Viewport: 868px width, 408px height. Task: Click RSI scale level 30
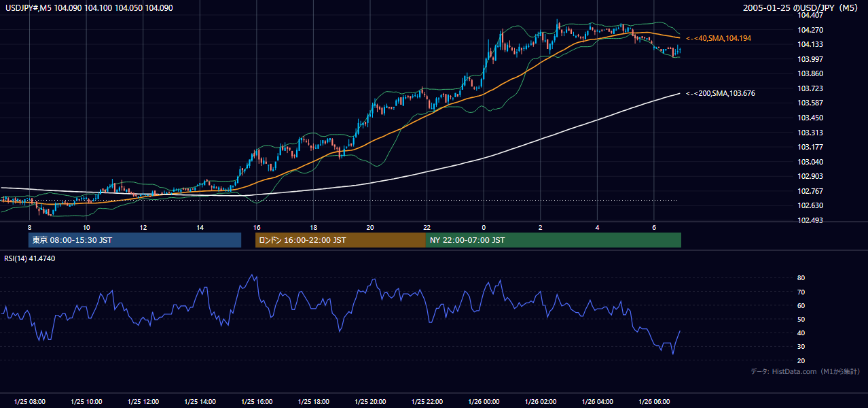(801, 347)
